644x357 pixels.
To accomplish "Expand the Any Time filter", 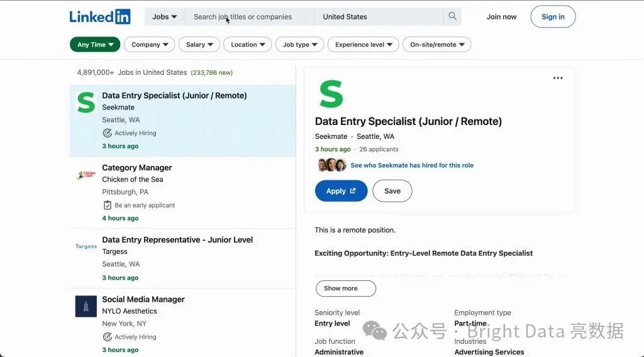I will coord(95,45).
